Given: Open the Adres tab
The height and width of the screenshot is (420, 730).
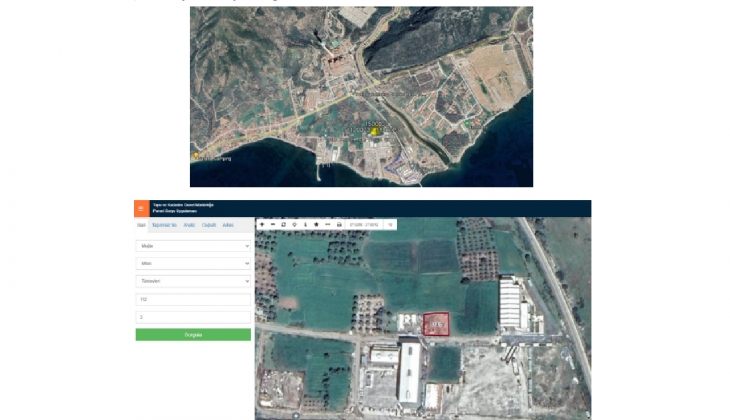Looking at the screenshot, I should click(228, 226).
